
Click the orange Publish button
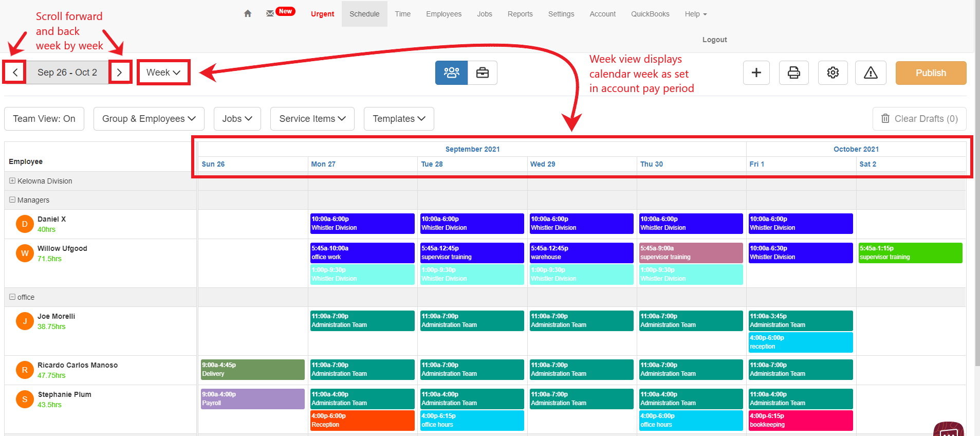(930, 73)
